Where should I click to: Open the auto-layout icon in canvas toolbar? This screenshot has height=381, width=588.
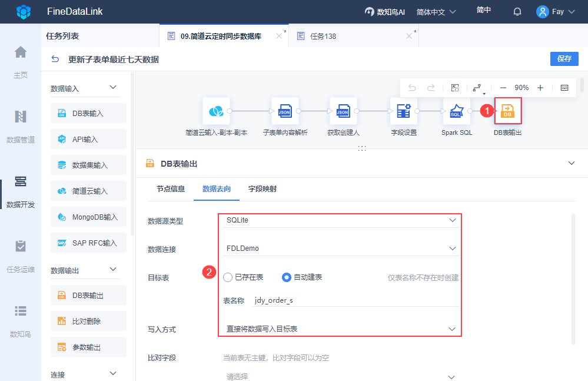(x=478, y=88)
